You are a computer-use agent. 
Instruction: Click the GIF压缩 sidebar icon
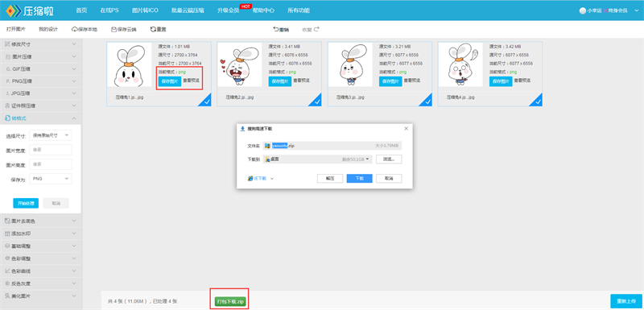[x=7, y=69]
